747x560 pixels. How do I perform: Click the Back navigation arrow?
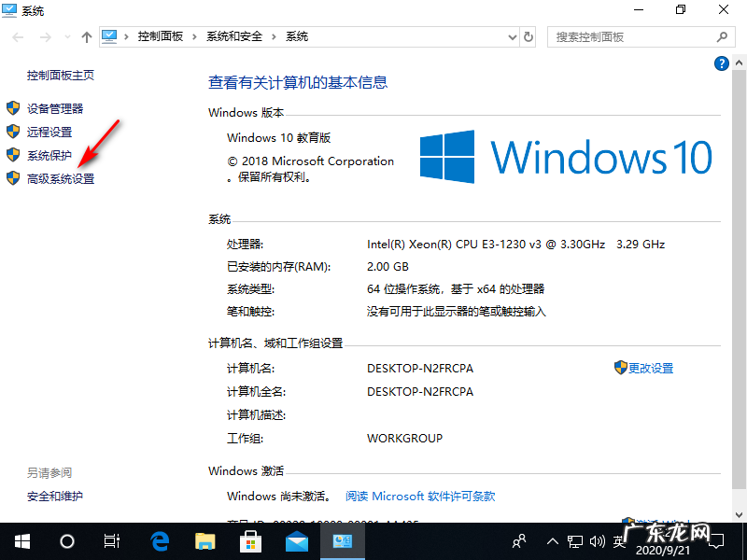click(x=18, y=37)
